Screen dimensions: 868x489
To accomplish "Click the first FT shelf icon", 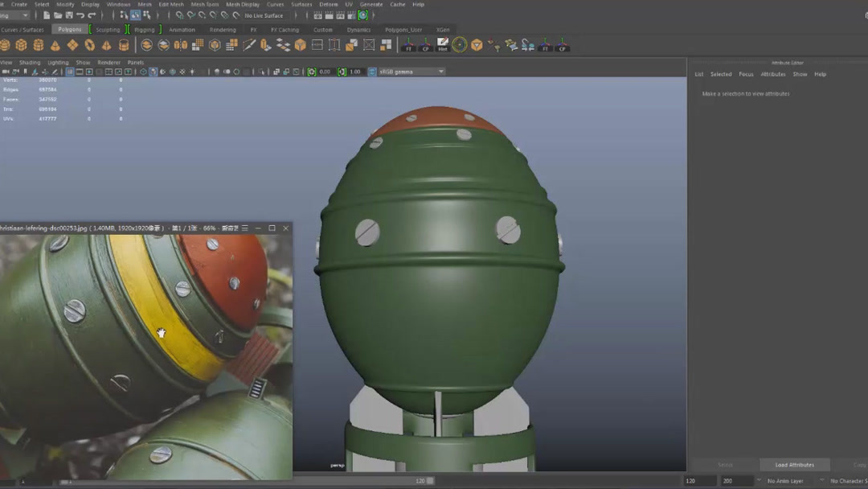I will 408,45.
